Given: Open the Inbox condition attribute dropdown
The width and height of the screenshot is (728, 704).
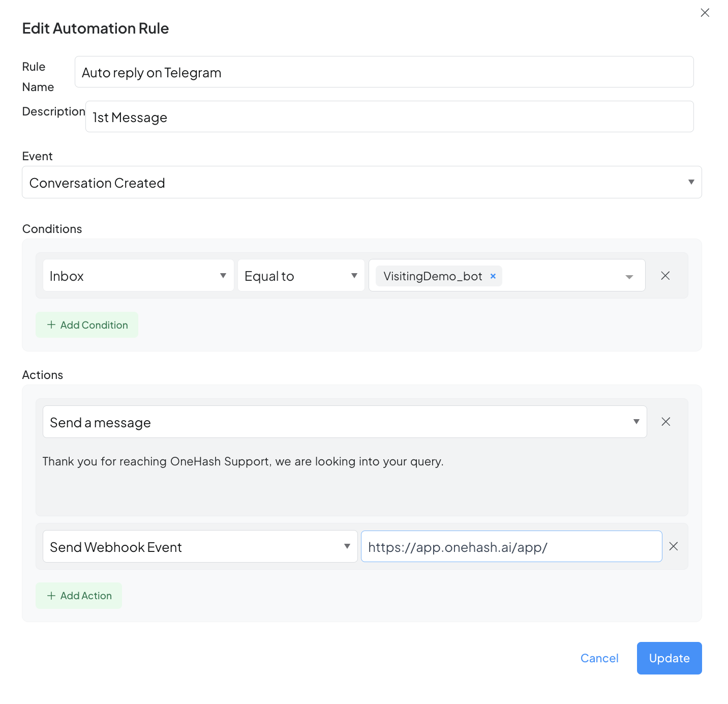Looking at the screenshot, I should tap(138, 276).
